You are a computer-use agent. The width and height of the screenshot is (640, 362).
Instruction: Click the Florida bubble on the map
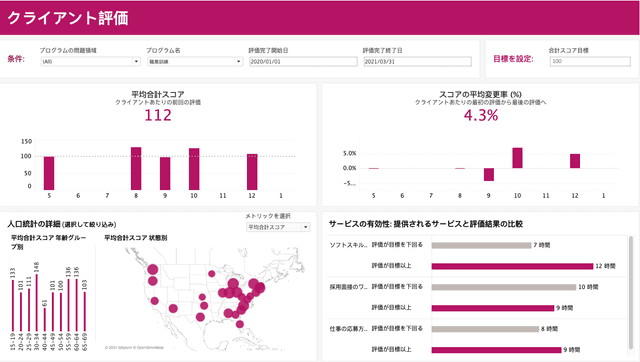tap(240, 324)
